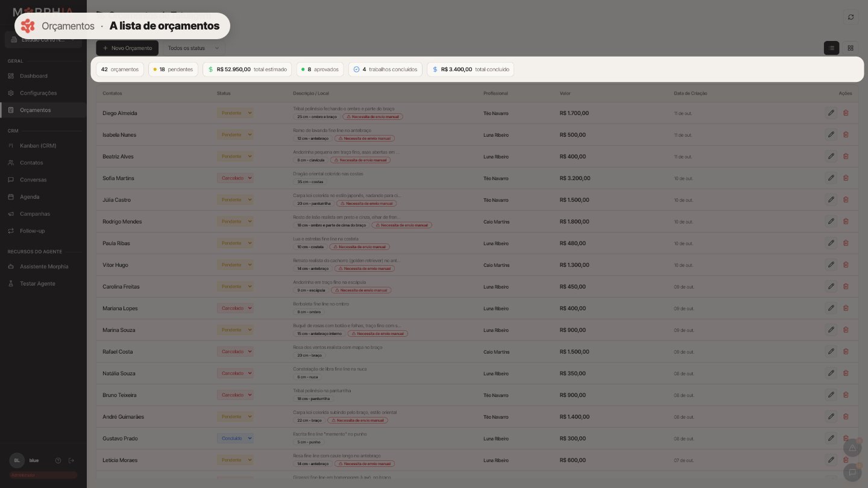Click the 42 orçamentos summary chip

[120, 69]
